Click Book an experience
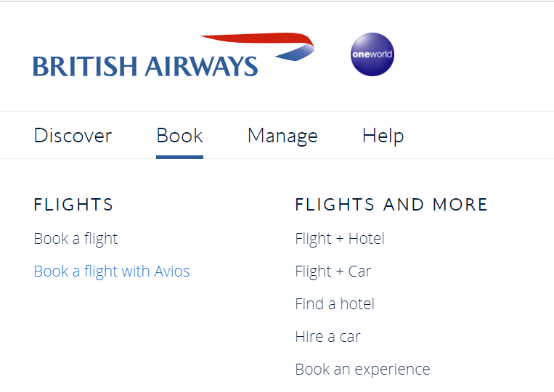Image resolution: width=554 pixels, height=392 pixels. click(x=362, y=369)
